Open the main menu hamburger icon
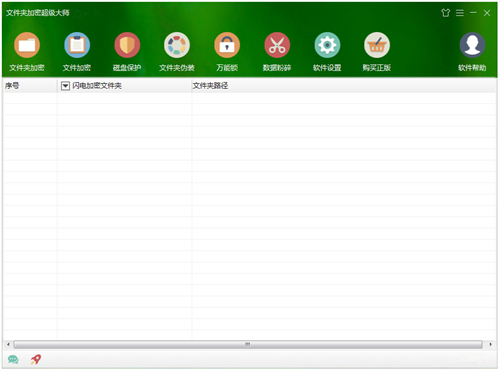Screen dimensions: 500x371 coord(460,13)
